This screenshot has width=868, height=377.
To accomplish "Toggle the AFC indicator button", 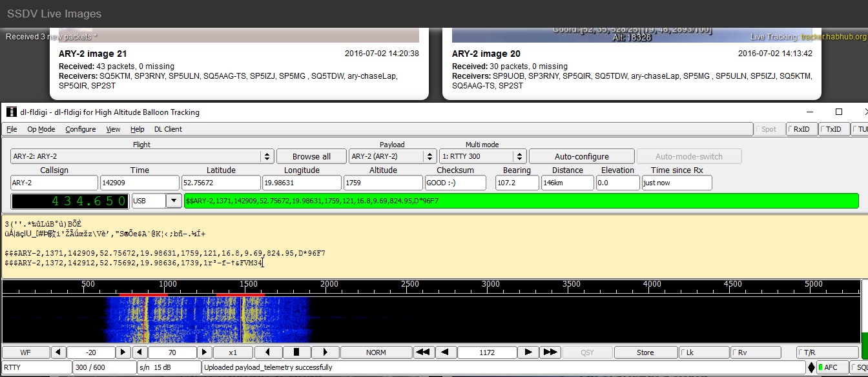I will 829,367.
